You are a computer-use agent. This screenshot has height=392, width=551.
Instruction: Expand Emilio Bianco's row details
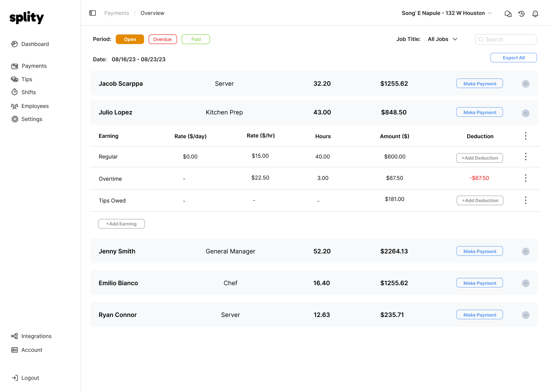[526, 283]
